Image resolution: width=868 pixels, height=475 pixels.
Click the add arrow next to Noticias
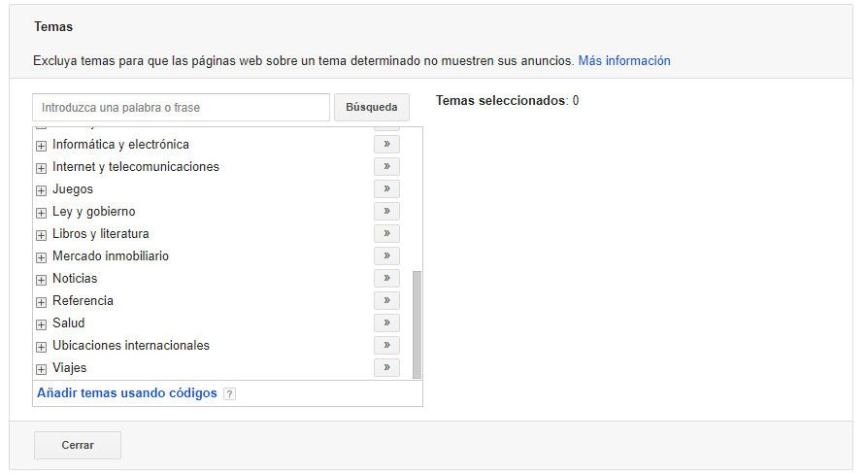(386, 279)
